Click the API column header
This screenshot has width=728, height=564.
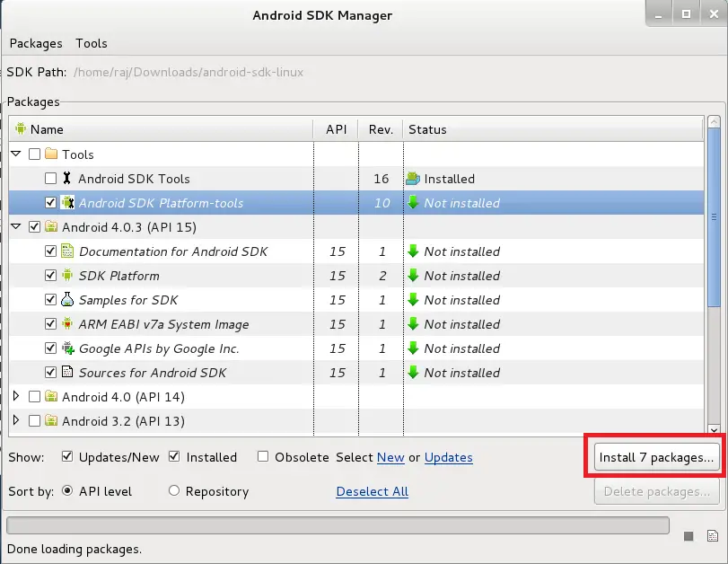[336, 129]
